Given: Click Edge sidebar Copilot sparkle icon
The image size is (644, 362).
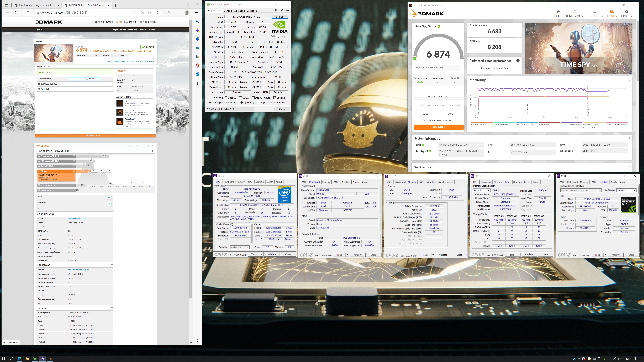Looking at the screenshot, I should (197, 30).
